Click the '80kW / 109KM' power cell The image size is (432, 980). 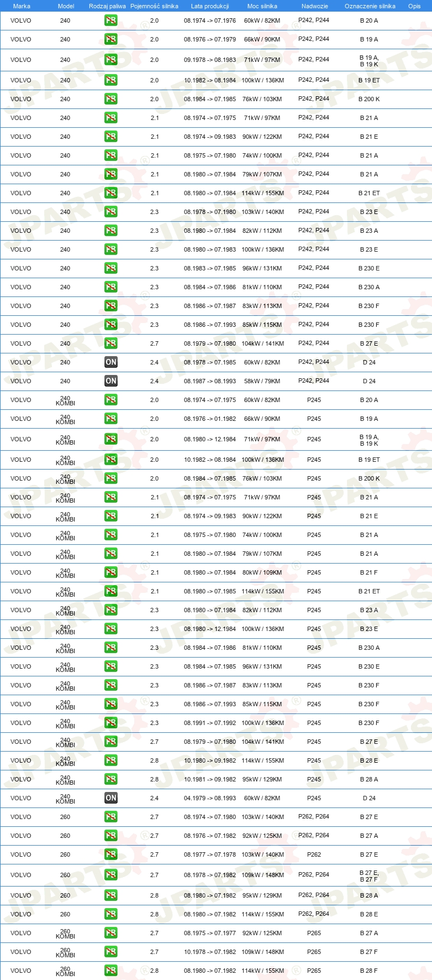click(x=262, y=572)
